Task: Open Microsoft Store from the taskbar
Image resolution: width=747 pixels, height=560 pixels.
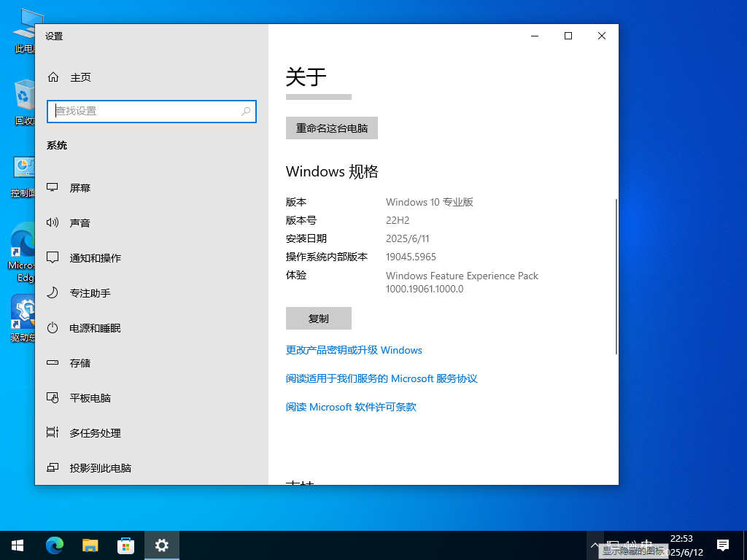Action: [x=125, y=545]
